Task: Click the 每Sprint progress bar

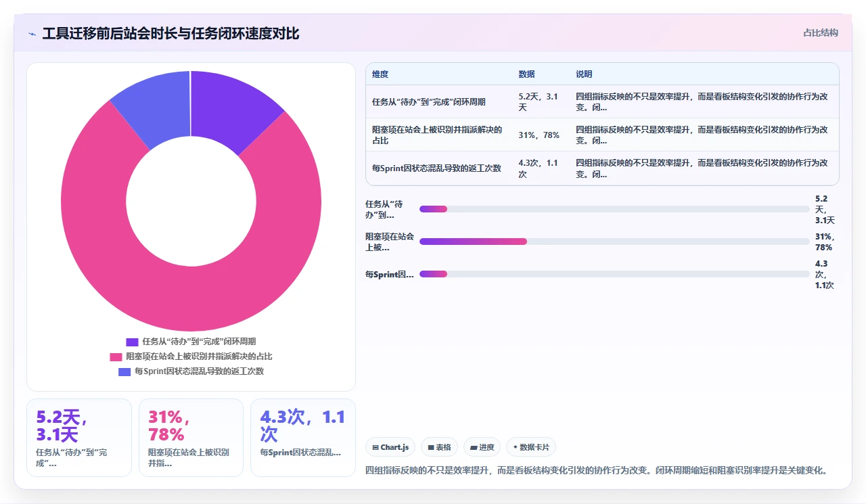Action: click(x=614, y=274)
